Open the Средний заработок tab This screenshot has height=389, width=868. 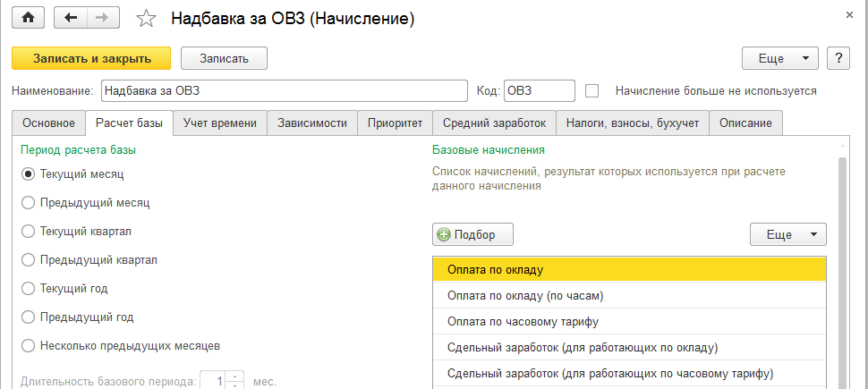coord(494,123)
